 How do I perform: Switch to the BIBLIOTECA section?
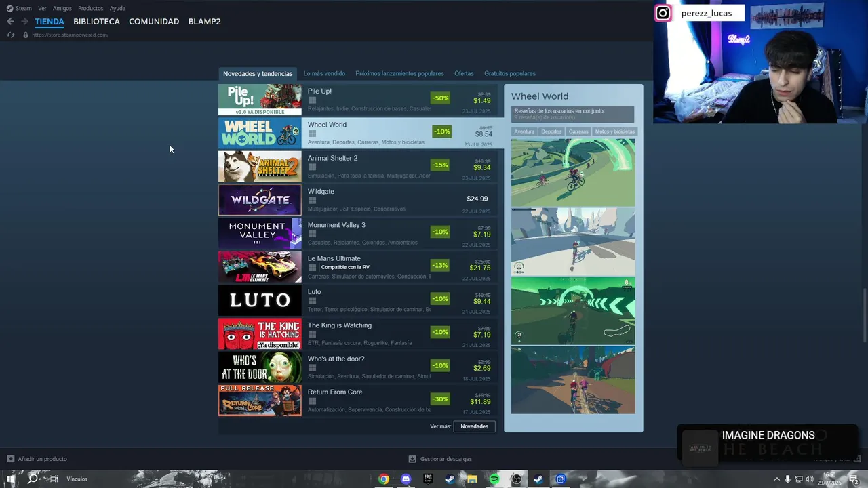[96, 22]
